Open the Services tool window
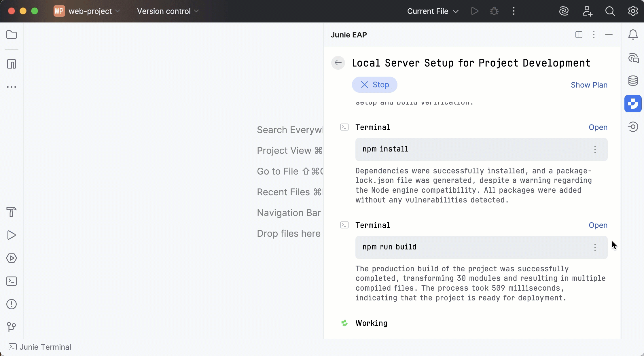This screenshot has height=356, width=644. coord(12,258)
